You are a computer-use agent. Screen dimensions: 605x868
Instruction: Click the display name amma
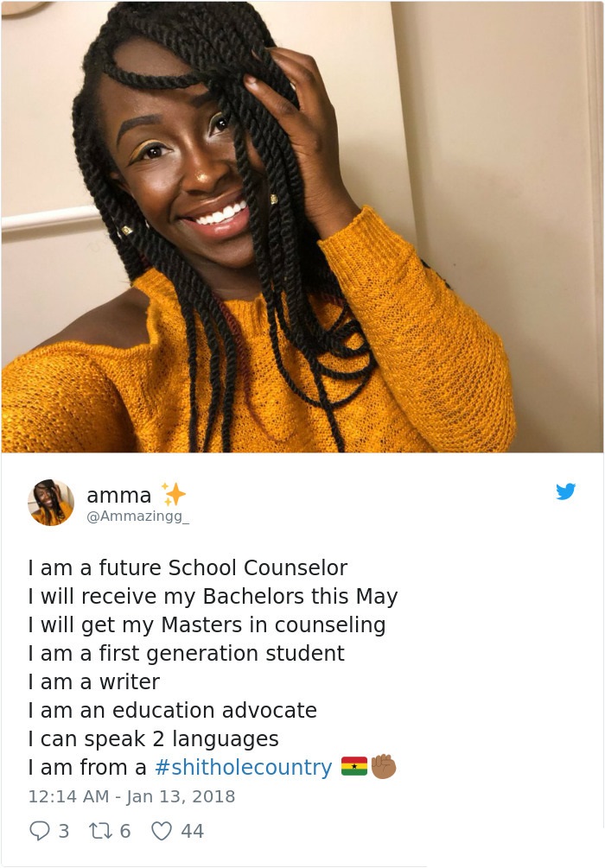click(x=119, y=496)
